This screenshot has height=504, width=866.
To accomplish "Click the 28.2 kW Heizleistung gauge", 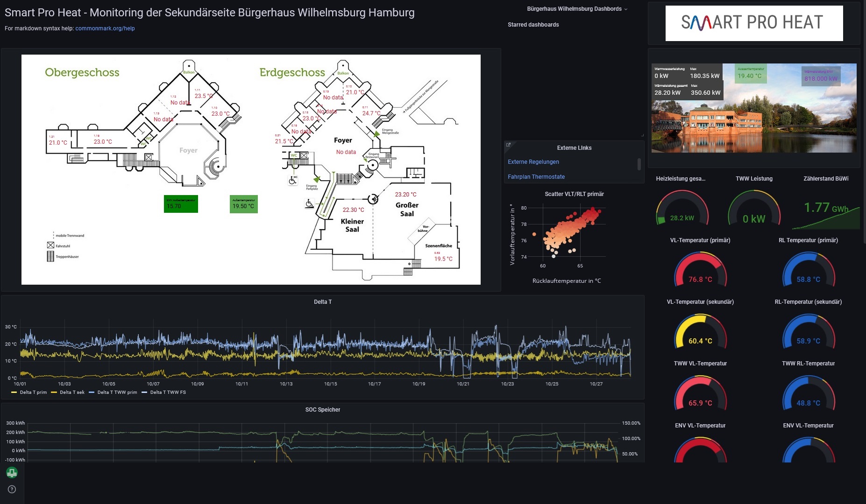I will [682, 208].
